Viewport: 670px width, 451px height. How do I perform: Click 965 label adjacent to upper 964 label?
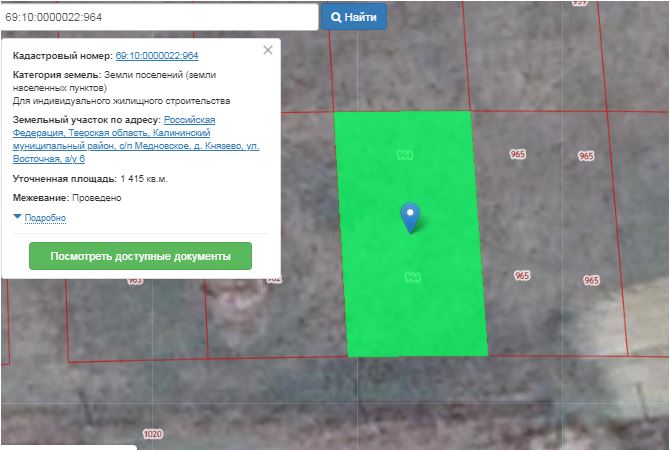pyautogui.click(x=518, y=154)
